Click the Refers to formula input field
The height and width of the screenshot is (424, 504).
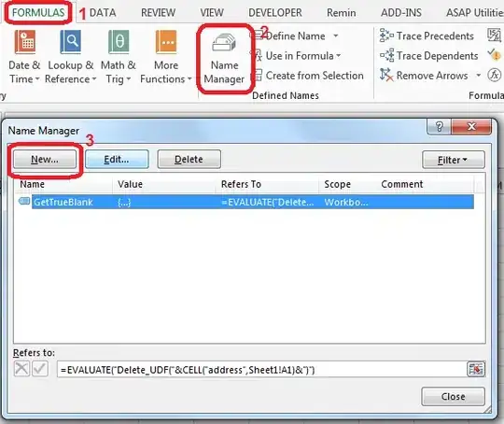261,369
